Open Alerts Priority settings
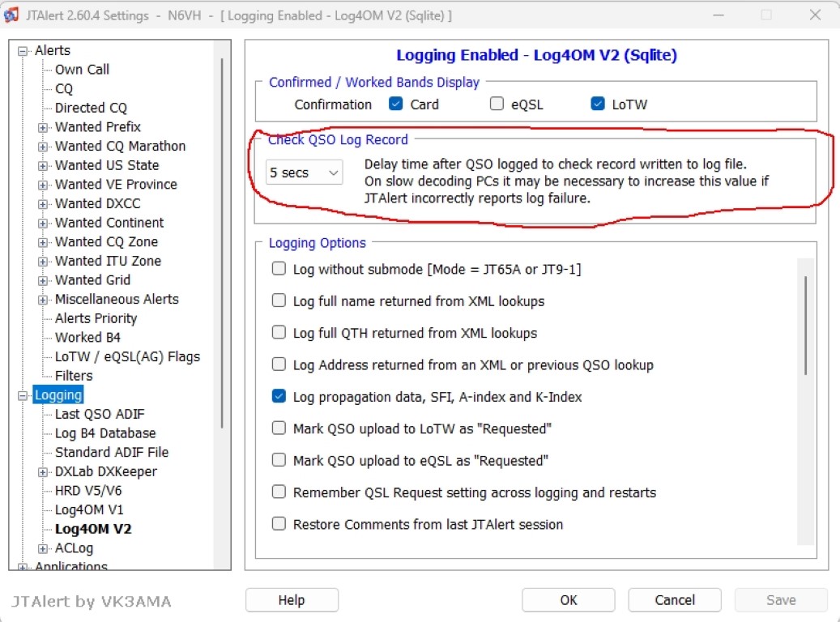 96,318
